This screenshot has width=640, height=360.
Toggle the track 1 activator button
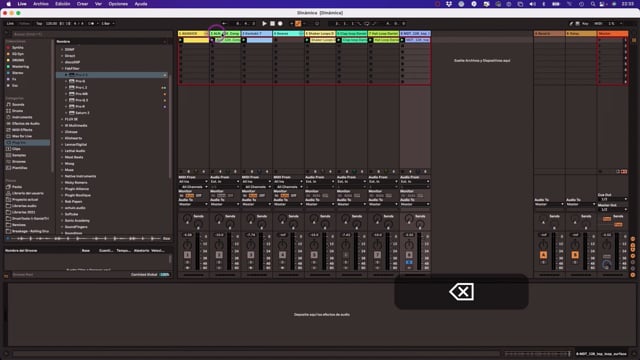[187, 255]
